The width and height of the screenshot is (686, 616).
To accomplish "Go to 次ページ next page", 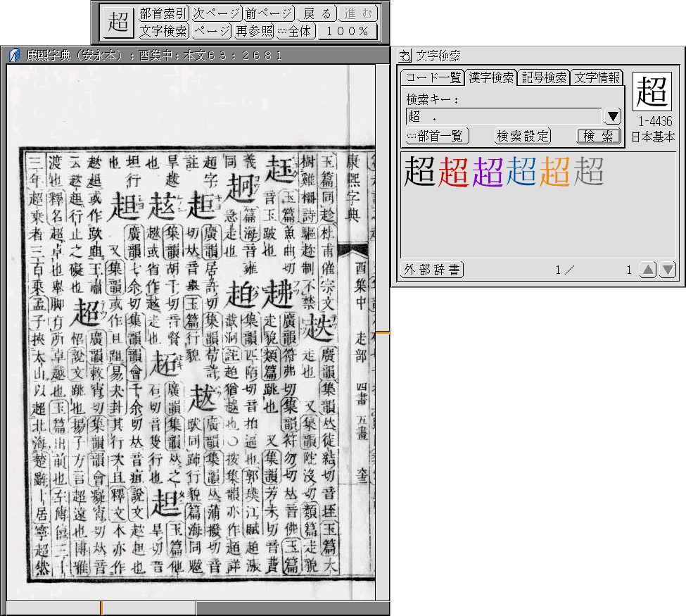I will (x=216, y=13).
